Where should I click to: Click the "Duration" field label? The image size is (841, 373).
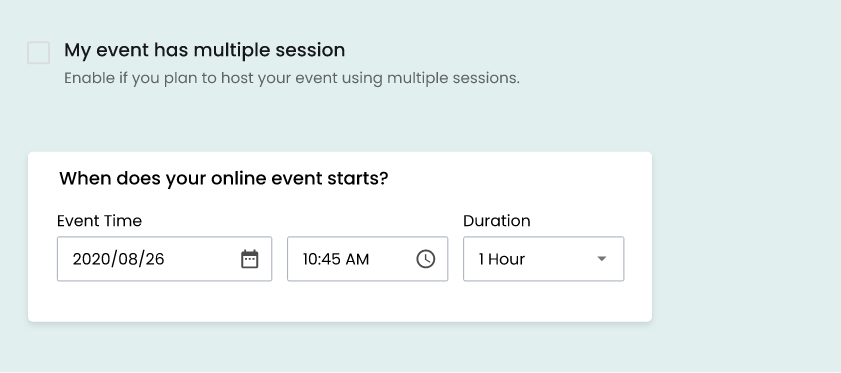pos(497,221)
